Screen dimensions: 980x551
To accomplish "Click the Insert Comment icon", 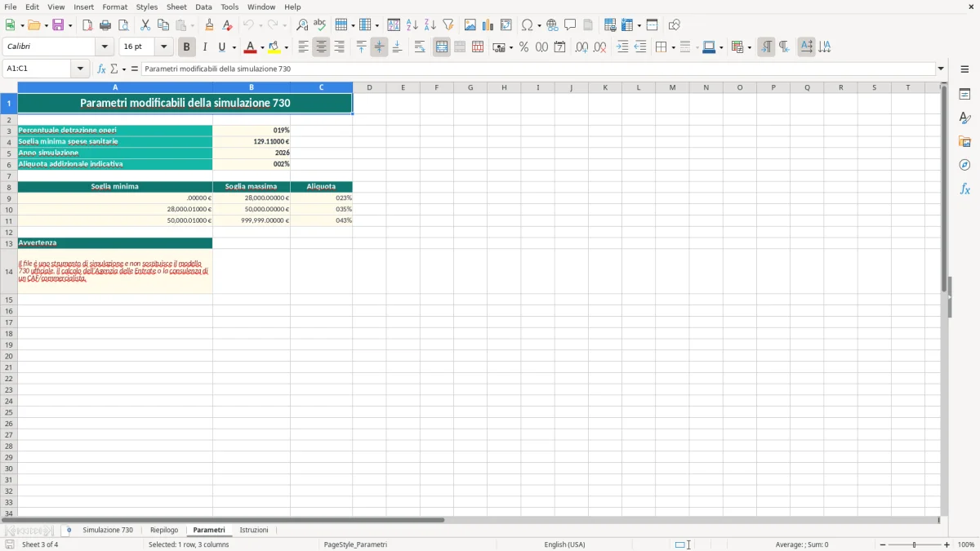I will point(570,25).
